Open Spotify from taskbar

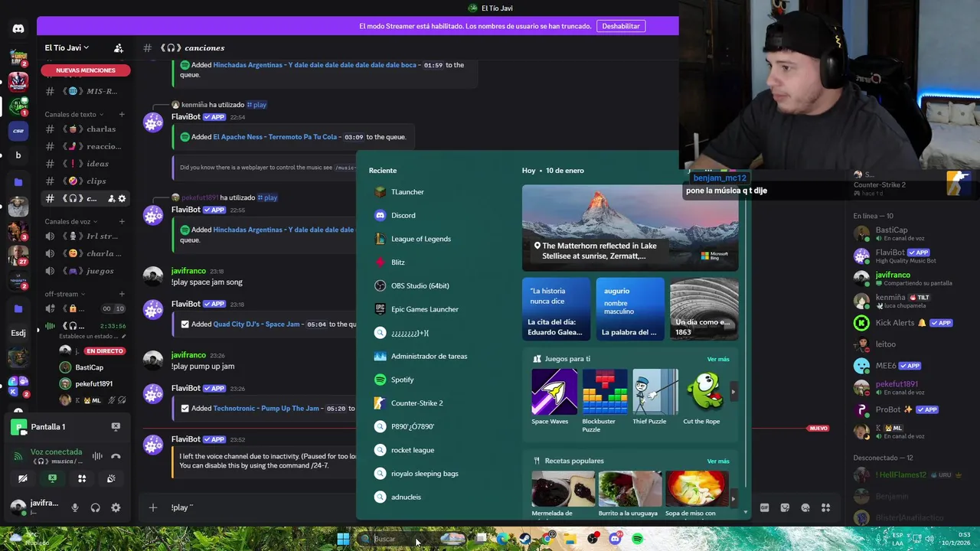tap(637, 539)
